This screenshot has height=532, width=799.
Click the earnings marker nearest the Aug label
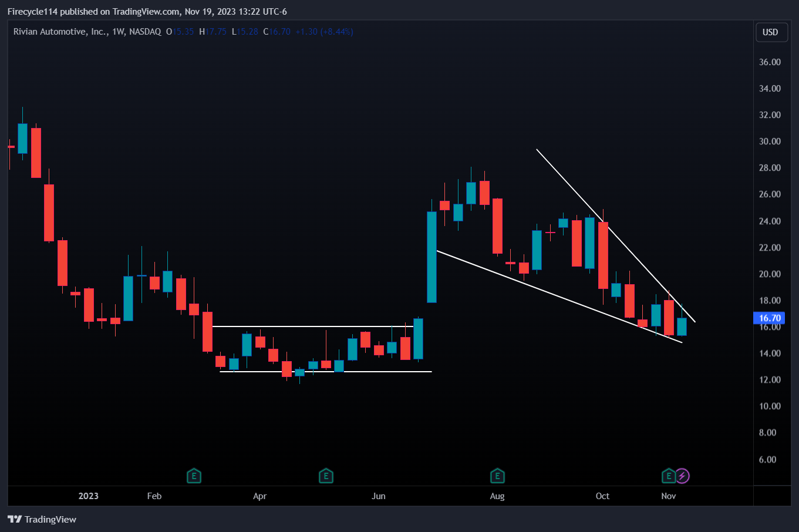click(x=497, y=476)
